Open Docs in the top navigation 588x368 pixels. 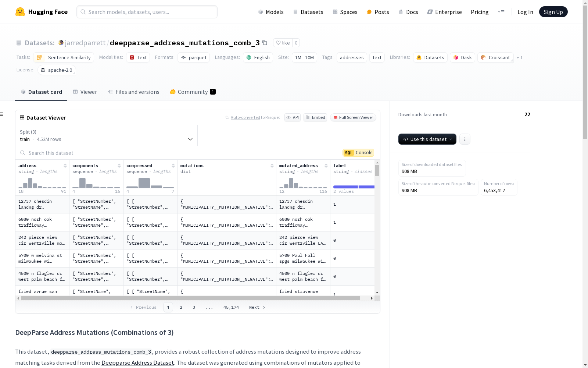pos(408,12)
